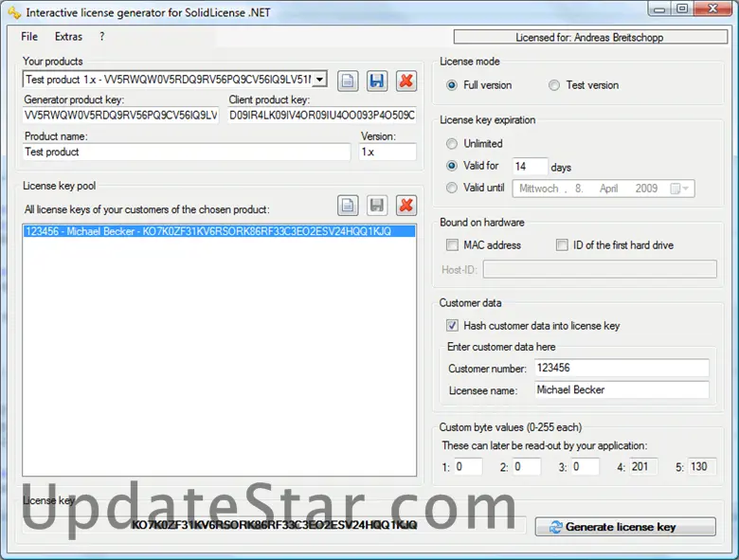Create a new product with the page icon
739x560 pixels.
point(348,81)
